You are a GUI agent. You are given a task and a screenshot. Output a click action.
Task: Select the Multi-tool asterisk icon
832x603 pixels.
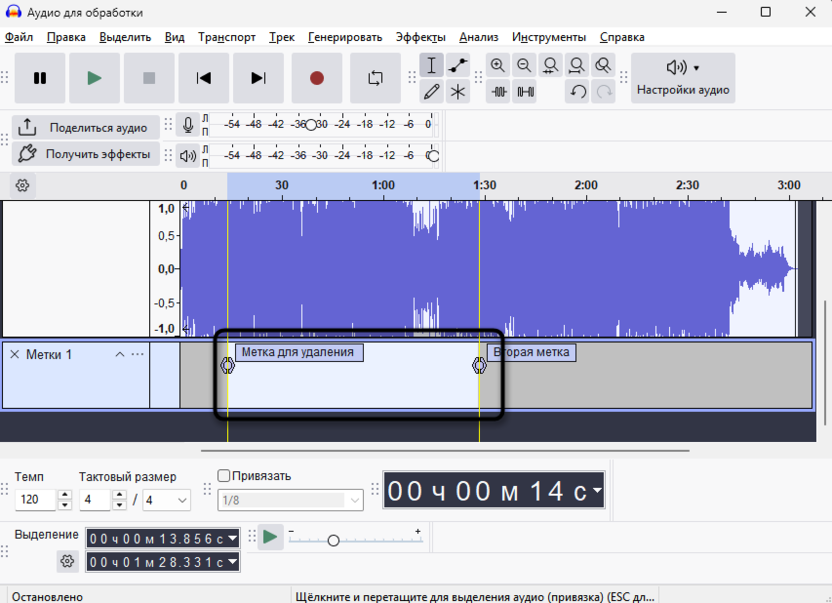[458, 92]
